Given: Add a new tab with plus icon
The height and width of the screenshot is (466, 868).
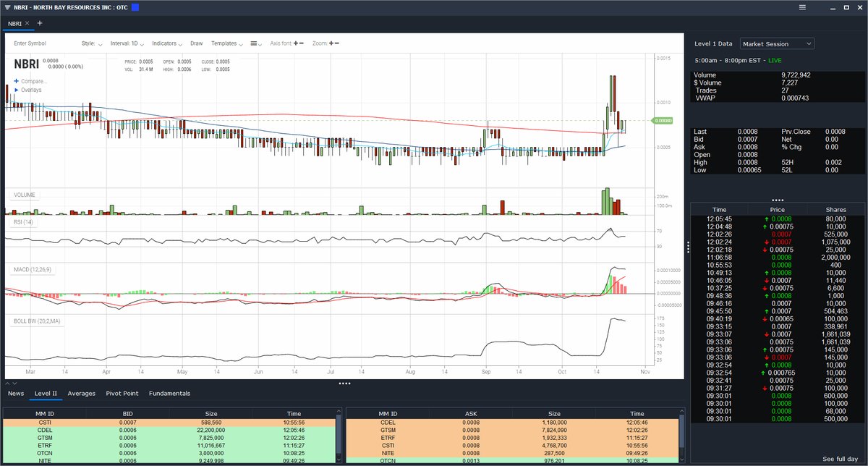Looking at the screenshot, I should (40, 23).
